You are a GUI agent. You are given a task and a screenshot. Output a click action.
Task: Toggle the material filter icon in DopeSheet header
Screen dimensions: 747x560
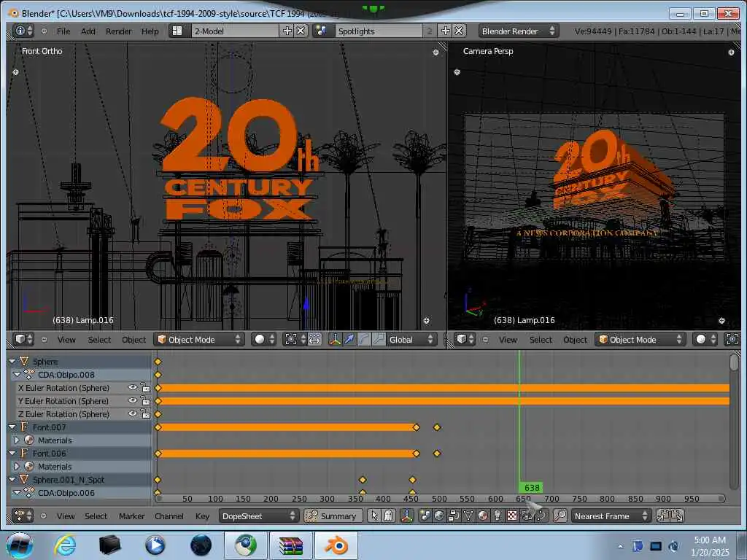point(483,516)
